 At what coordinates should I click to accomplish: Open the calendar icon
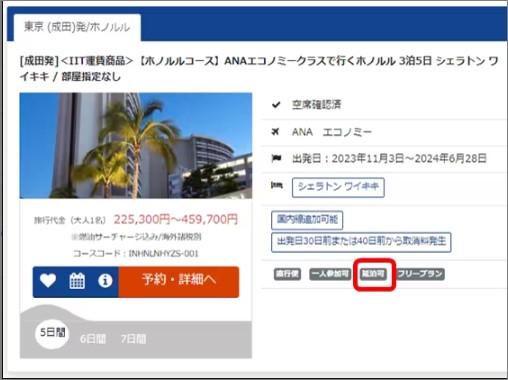click(x=77, y=281)
